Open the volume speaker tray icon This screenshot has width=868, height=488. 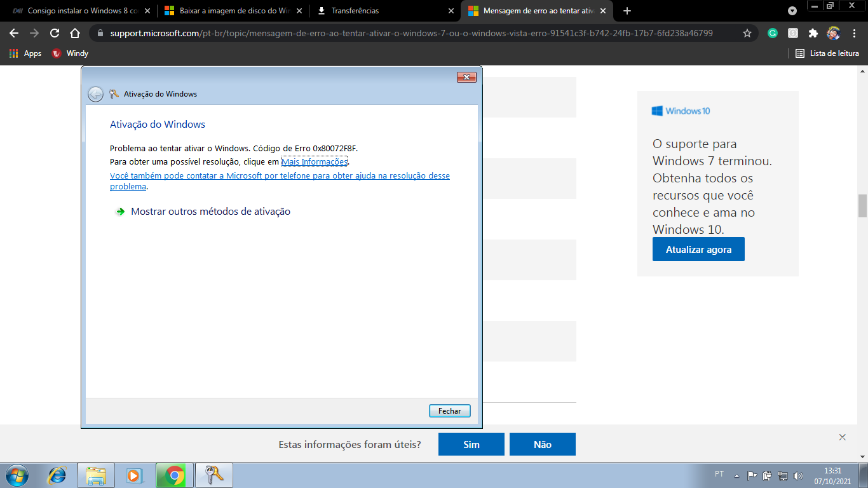[x=798, y=475]
